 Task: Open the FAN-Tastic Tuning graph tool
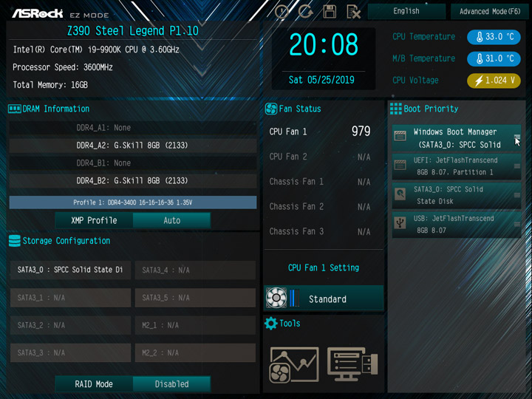pyautogui.click(x=294, y=364)
